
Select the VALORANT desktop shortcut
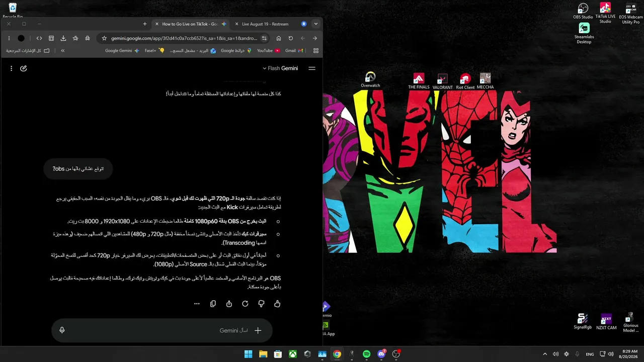click(443, 81)
